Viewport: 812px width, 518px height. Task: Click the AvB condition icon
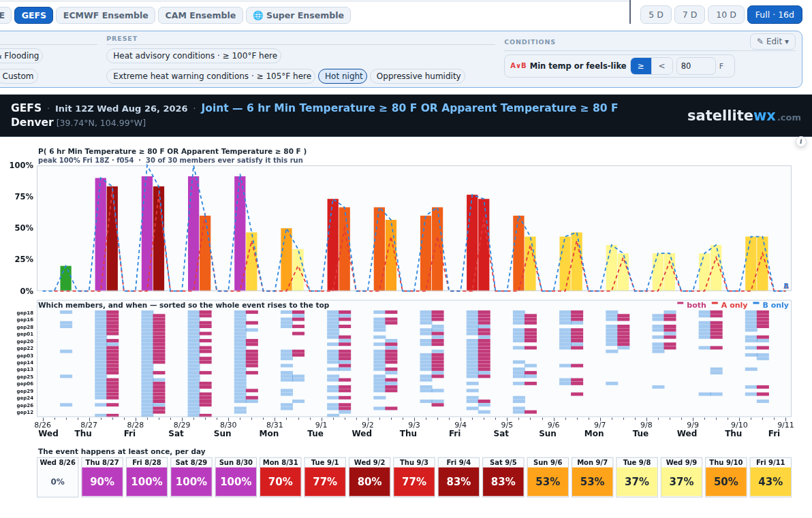coord(518,66)
